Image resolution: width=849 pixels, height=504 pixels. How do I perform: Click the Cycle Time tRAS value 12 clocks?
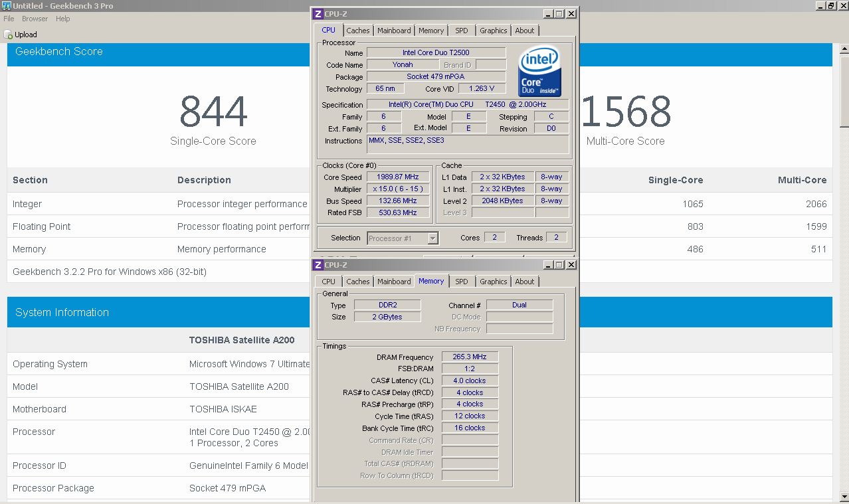[470, 416]
